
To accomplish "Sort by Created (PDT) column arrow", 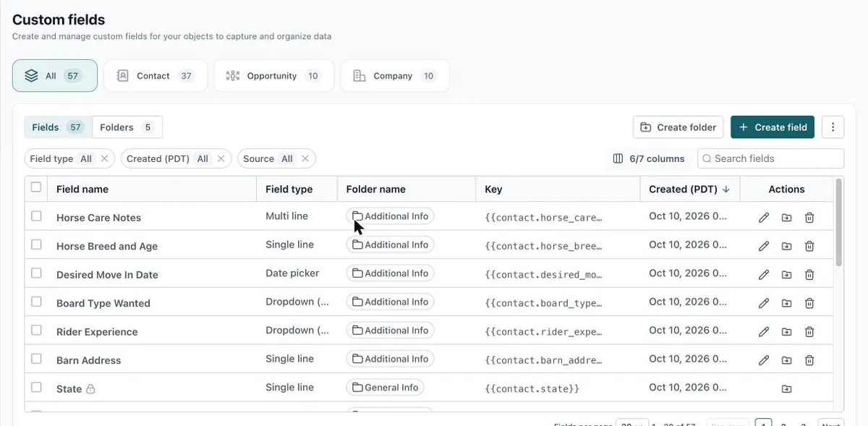I will point(726,189).
